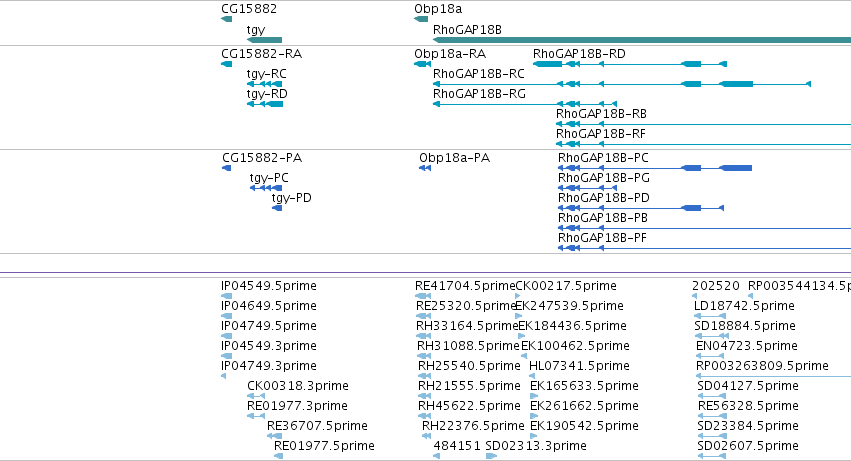
Task: Select the tgy gene label
Action: [256, 30]
